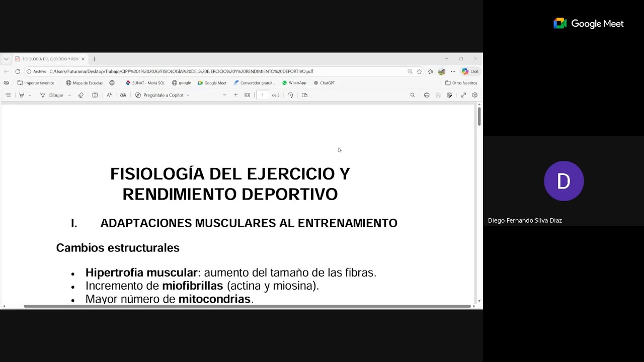The width and height of the screenshot is (644, 362).
Task: Add this page to favorites star
Action: [x=419, y=71]
